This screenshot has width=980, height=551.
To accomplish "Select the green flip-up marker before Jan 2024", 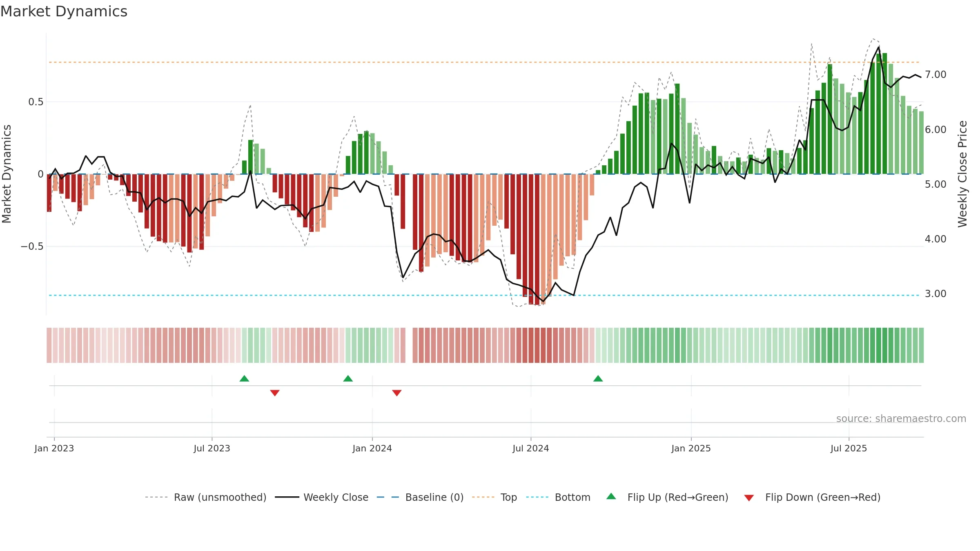I will [348, 378].
